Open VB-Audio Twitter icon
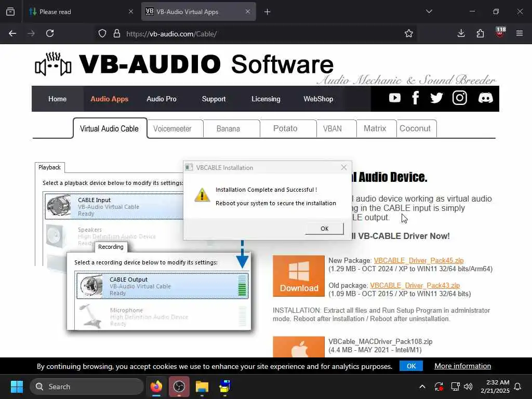The image size is (532, 399). click(x=436, y=98)
